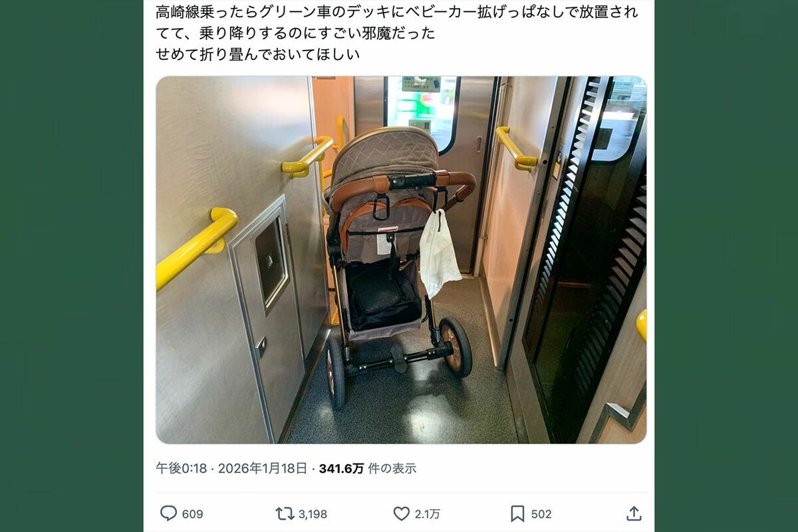This screenshot has height=532, width=798.
Task: Click the reply speech bubble icon
Action: 169,513
